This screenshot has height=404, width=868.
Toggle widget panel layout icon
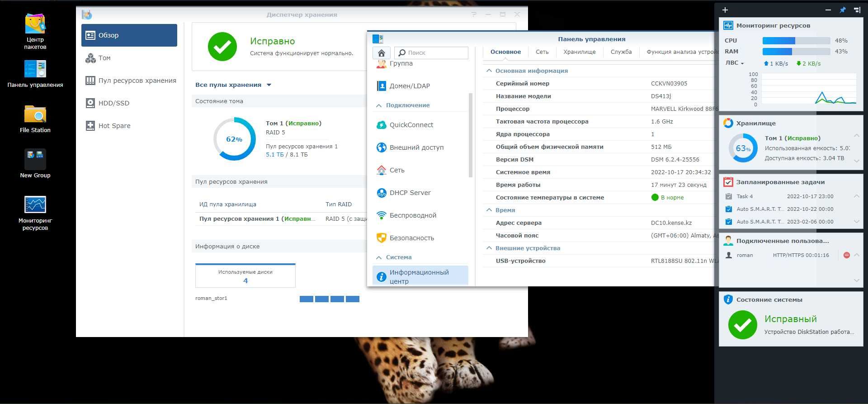point(857,10)
